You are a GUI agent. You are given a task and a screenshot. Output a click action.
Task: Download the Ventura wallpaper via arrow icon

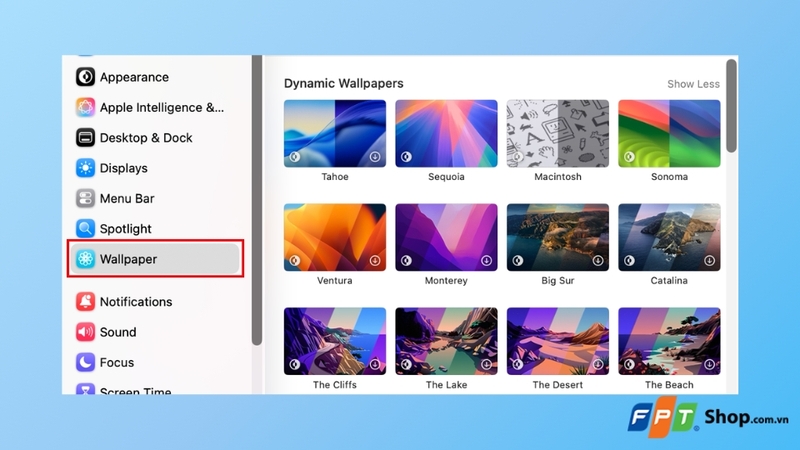pyautogui.click(x=375, y=261)
